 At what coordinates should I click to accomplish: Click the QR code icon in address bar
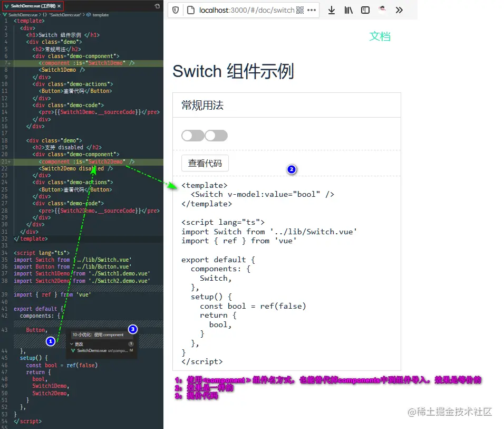[x=300, y=11]
